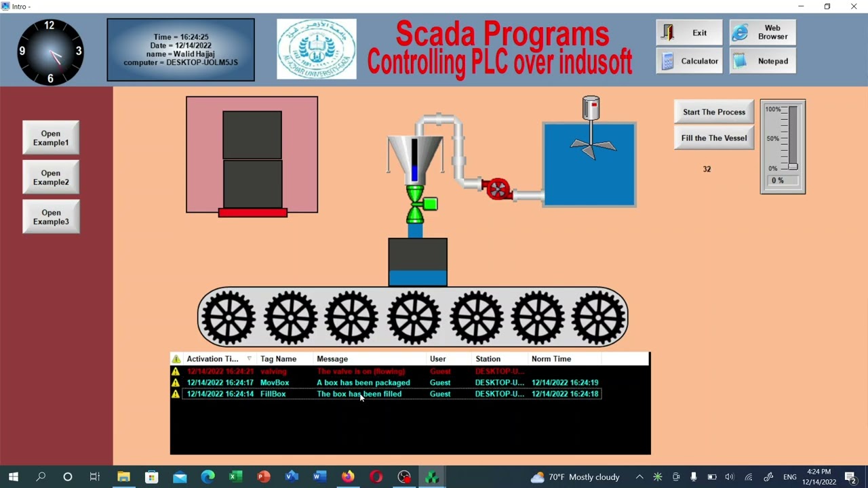Click the red packaging platform
This screenshot has height=488, width=868.
point(253,213)
